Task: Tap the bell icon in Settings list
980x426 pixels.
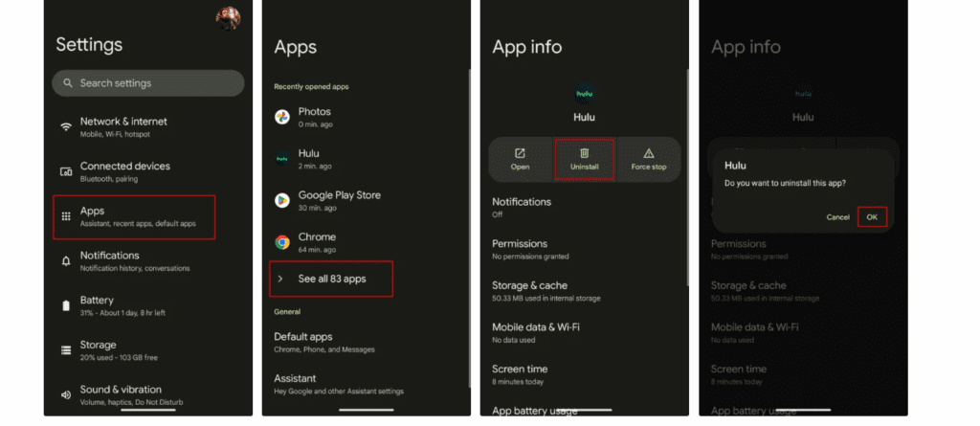Action: click(66, 260)
